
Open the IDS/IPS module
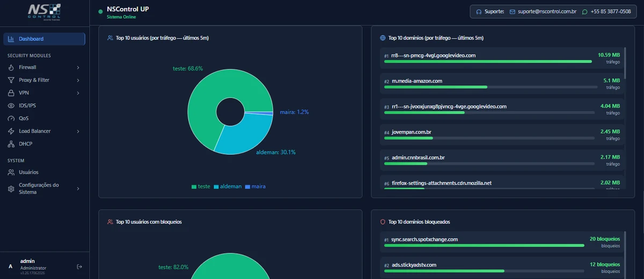45,106
